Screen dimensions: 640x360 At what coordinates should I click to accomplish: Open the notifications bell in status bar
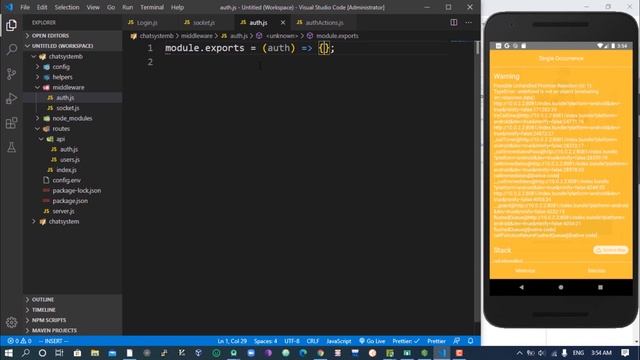471,341
